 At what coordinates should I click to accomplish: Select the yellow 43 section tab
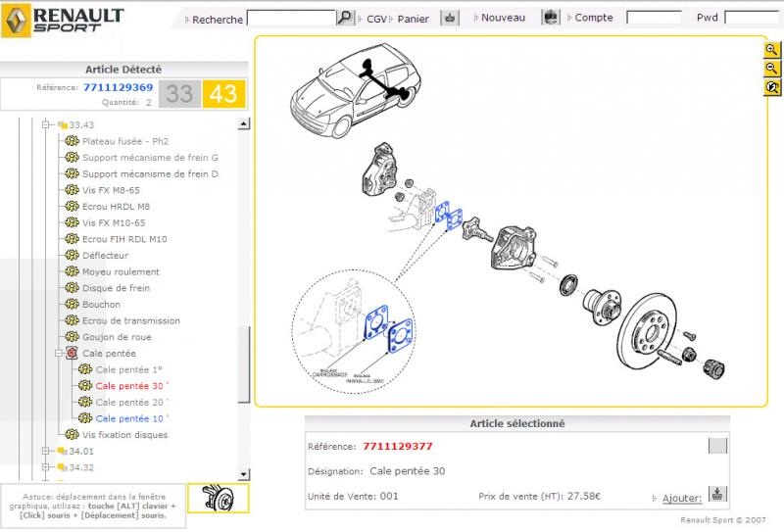click(223, 94)
